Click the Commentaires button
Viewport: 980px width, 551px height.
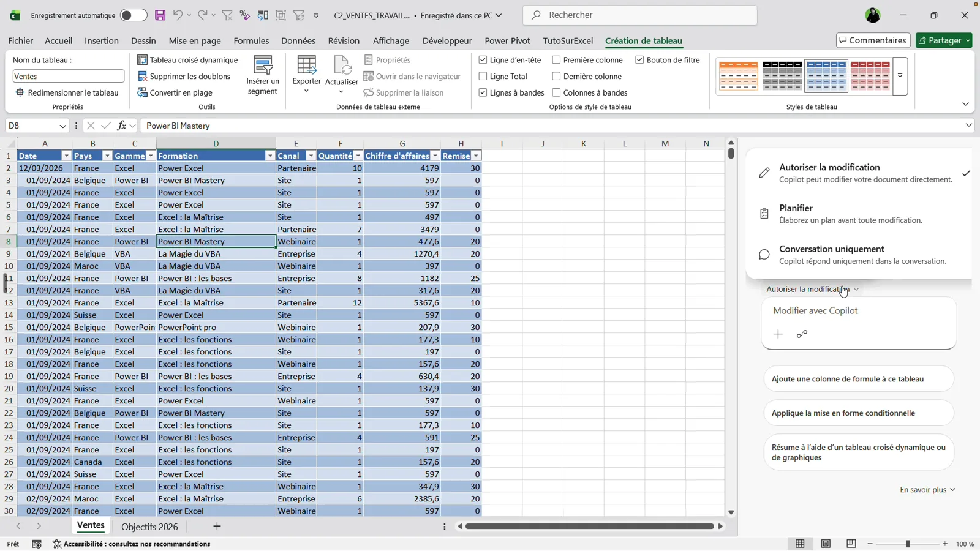[873, 40]
